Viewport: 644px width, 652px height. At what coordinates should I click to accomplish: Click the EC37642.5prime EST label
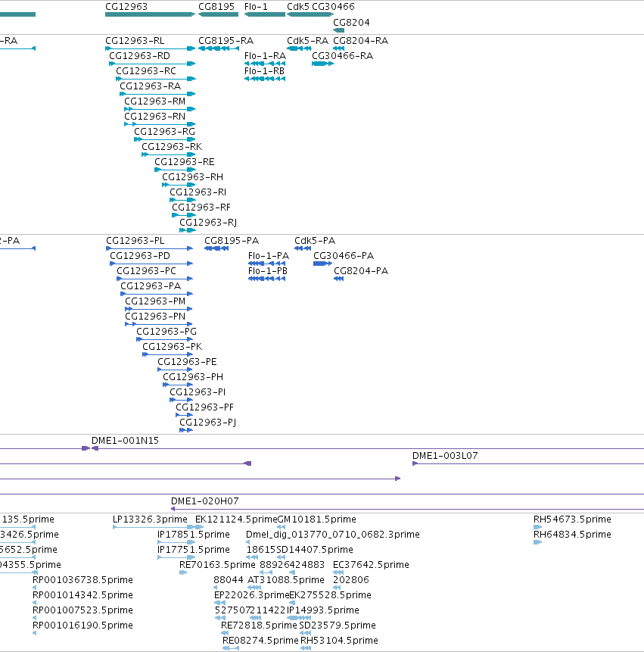point(371,565)
